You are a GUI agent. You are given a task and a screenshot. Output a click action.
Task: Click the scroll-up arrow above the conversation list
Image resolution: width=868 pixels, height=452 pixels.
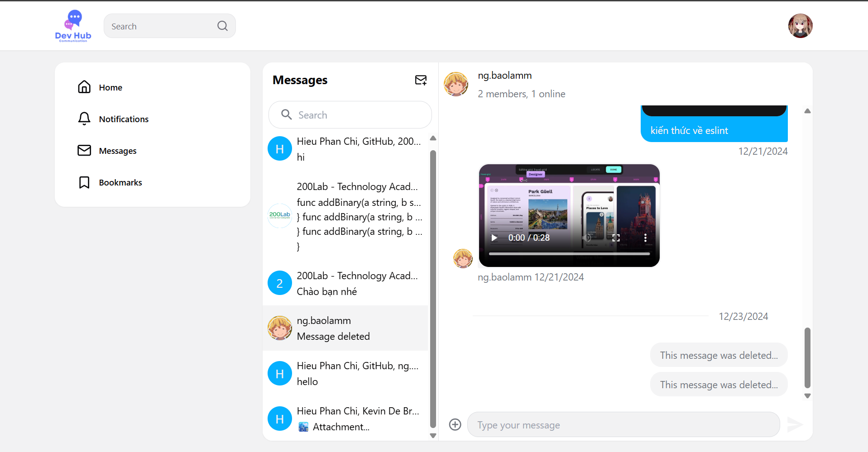(x=433, y=138)
